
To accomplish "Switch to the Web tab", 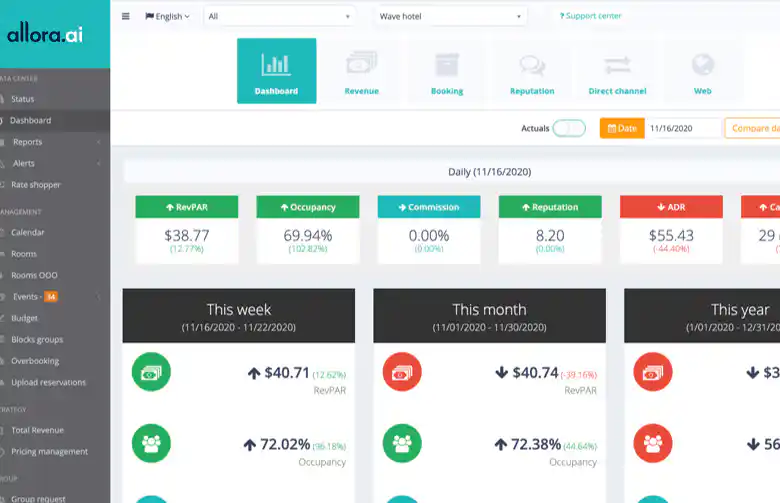I will tap(702, 71).
